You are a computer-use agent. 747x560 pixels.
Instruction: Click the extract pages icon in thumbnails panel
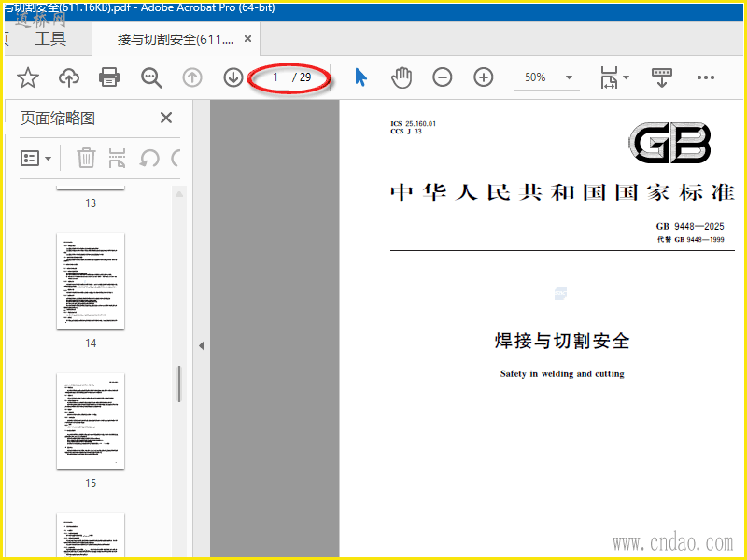click(x=118, y=158)
